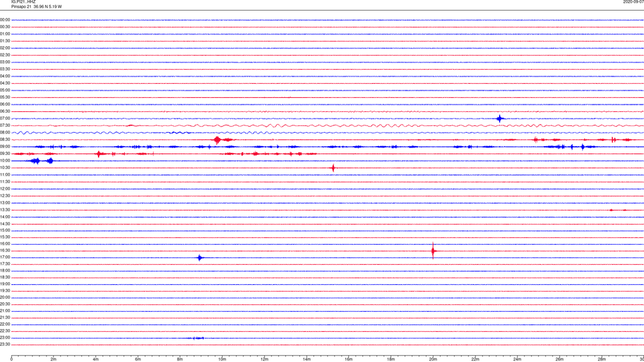Click the 08:30 time row label
Viewport: 644px width, 362px height.
click(x=5, y=139)
